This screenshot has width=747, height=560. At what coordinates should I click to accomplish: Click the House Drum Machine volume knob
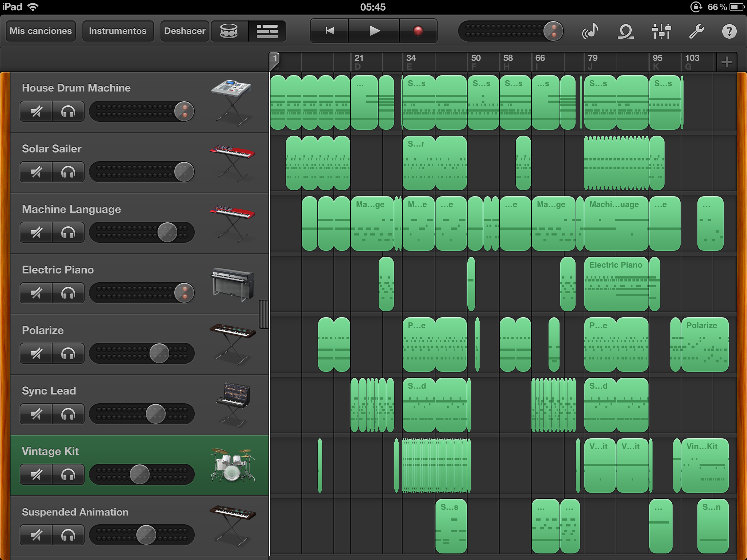(x=184, y=111)
